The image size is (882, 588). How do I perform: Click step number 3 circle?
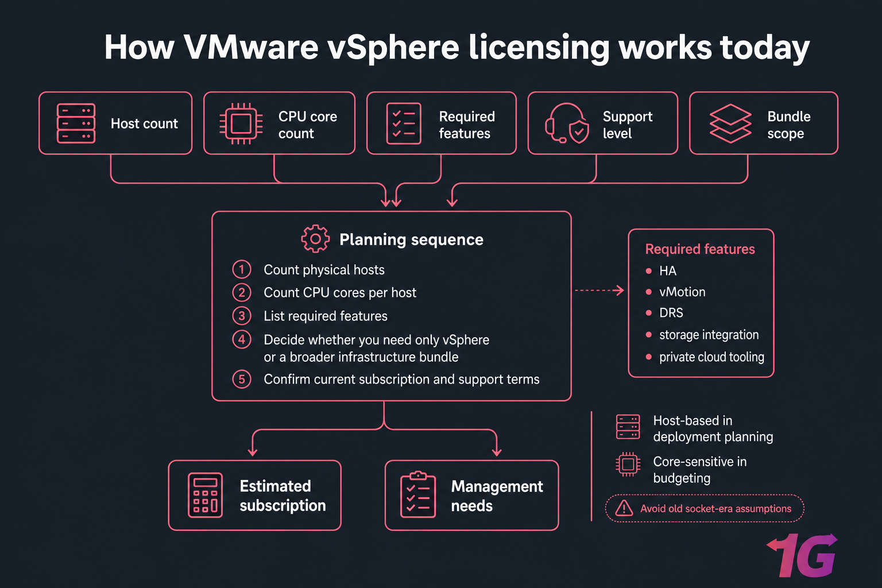[x=242, y=316]
